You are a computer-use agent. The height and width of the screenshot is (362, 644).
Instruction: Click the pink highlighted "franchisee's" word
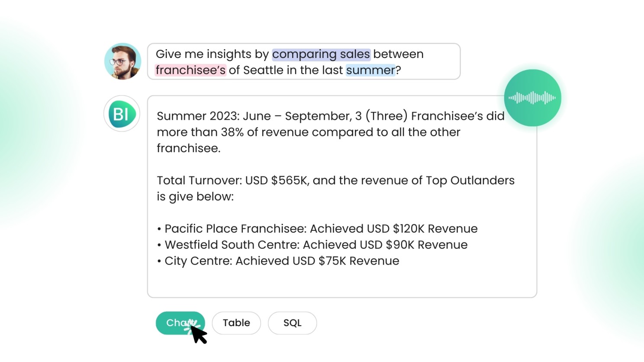(x=190, y=70)
